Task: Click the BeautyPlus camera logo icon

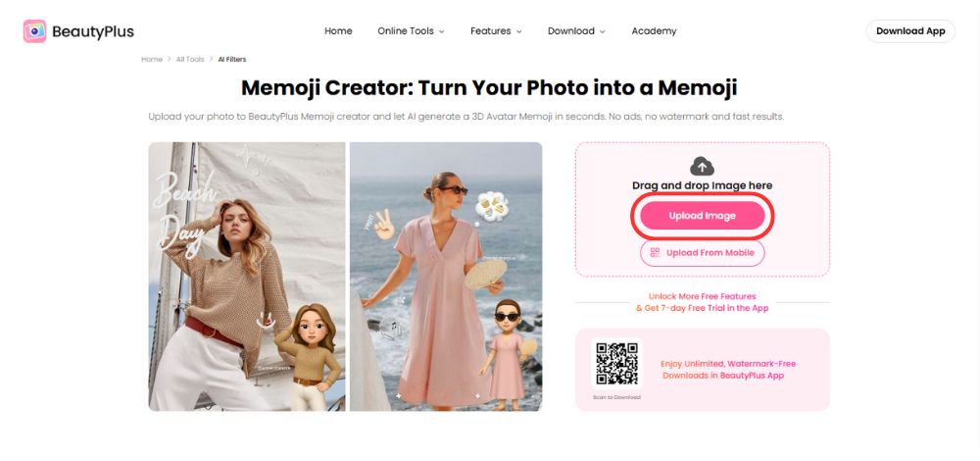Action: [x=35, y=31]
